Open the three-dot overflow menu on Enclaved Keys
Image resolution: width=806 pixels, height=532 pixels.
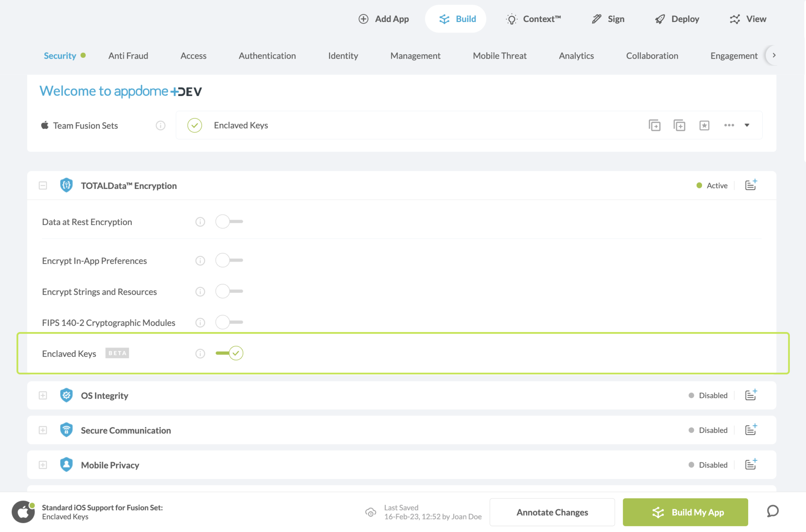pos(729,125)
